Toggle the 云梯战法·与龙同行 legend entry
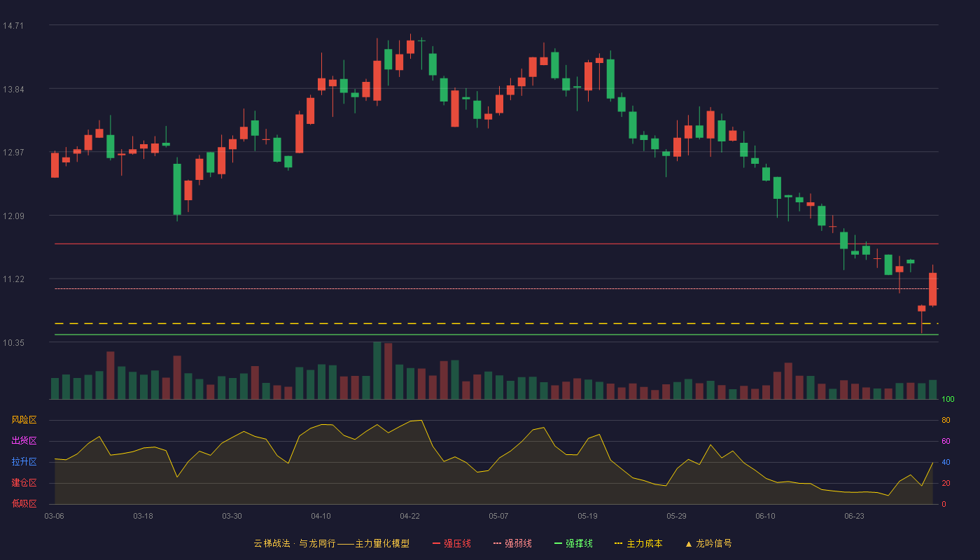Viewport: 980px width, 560px height. [331, 543]
